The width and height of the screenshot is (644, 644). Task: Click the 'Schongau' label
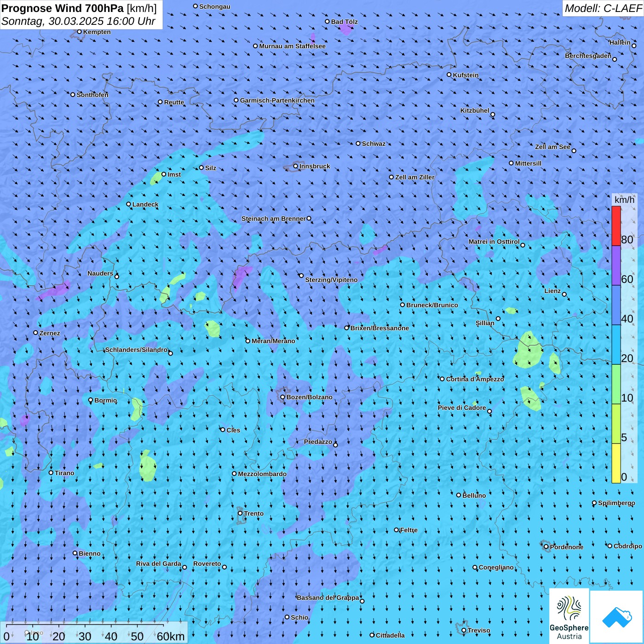215,6
